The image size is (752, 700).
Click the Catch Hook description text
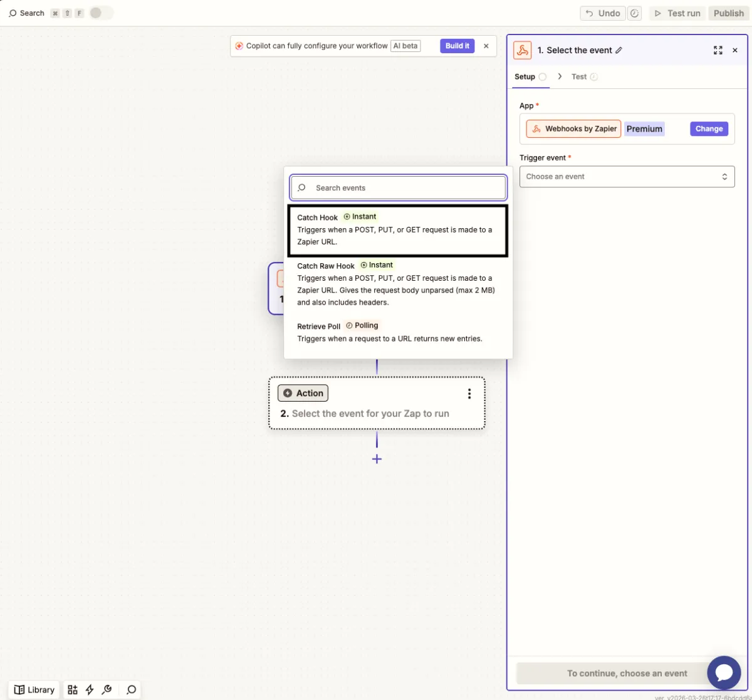[395, 236]
